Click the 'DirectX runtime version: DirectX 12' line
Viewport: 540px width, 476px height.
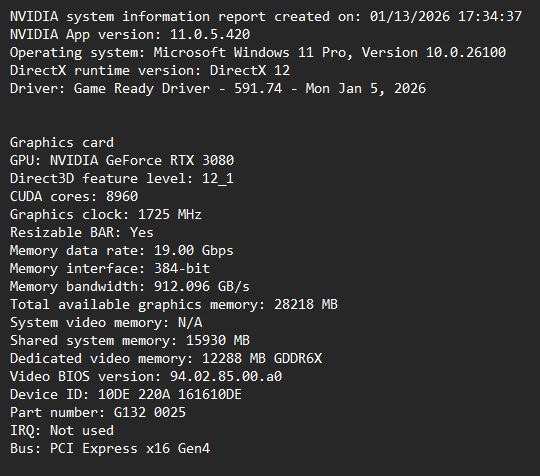click(x=150, y=71)
